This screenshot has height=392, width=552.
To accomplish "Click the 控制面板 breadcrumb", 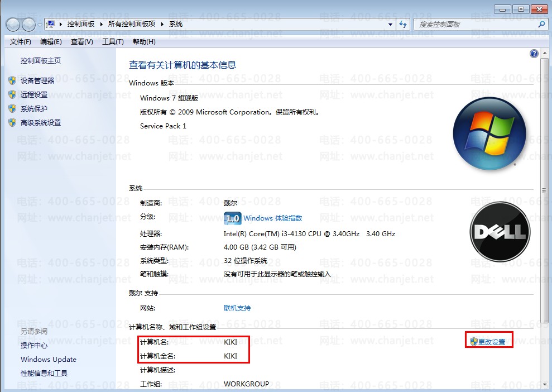I will (81, 24).
